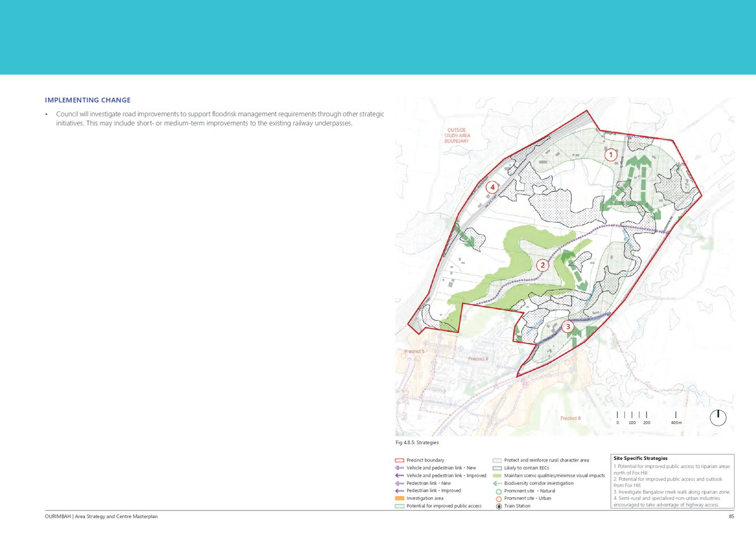Click site marker 3 on the map

(x=567, y=327)
